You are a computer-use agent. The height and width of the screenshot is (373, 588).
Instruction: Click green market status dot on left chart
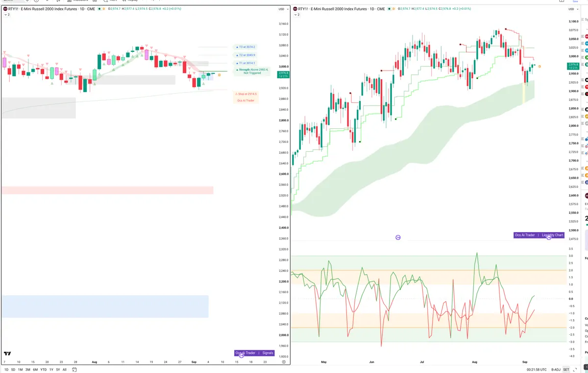click(99, 9)
